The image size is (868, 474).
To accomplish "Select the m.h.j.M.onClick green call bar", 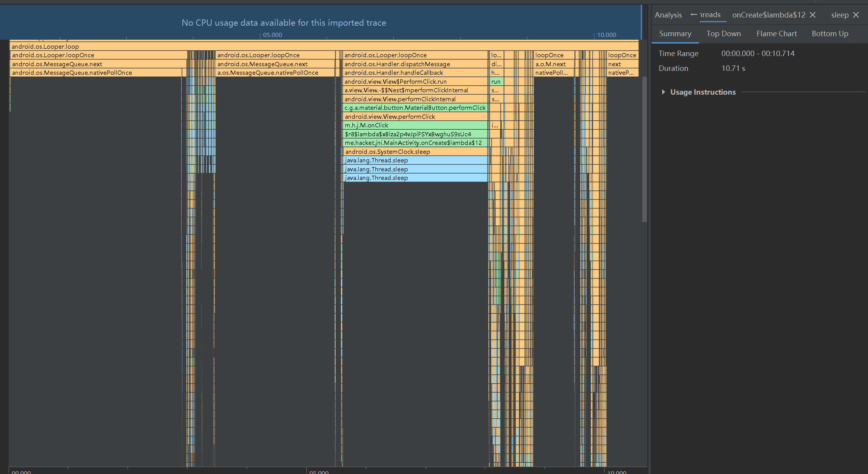I will 415,125.
